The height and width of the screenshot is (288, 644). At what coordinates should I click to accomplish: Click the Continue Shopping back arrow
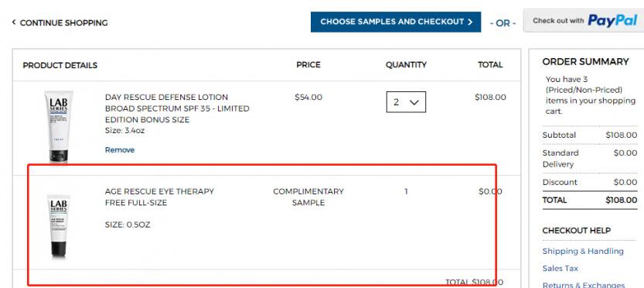14,22
